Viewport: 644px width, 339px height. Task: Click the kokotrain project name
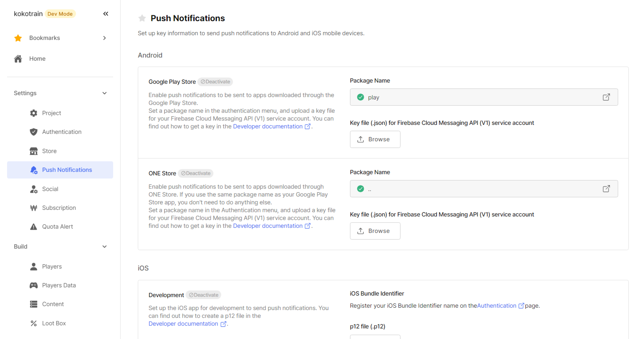[x=28, y=14]
